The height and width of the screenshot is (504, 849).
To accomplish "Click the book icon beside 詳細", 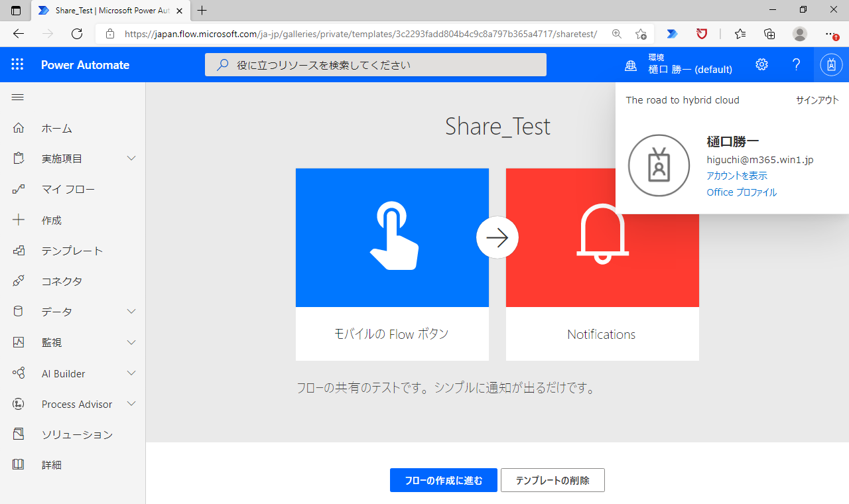I will point(19,465).
